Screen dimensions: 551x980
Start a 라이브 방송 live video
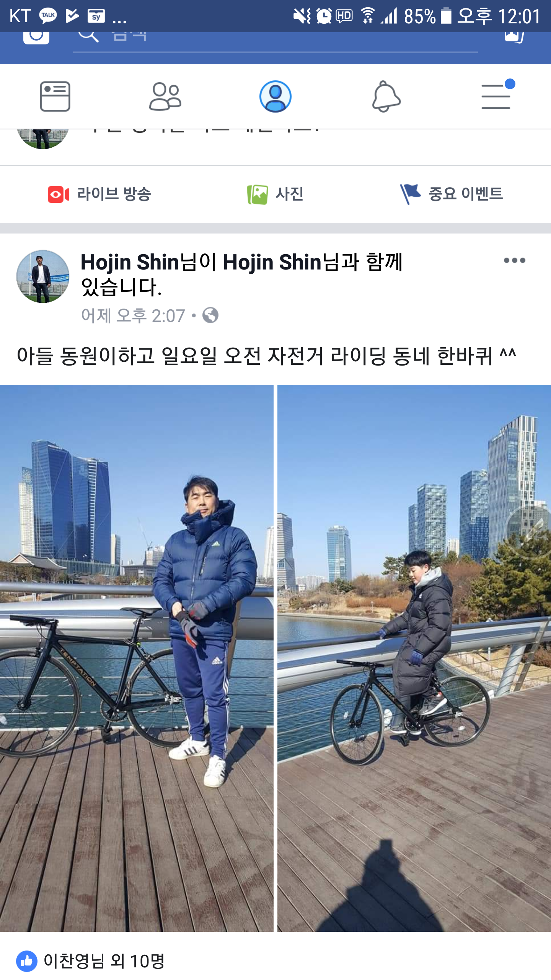click(x=99, y=194)
